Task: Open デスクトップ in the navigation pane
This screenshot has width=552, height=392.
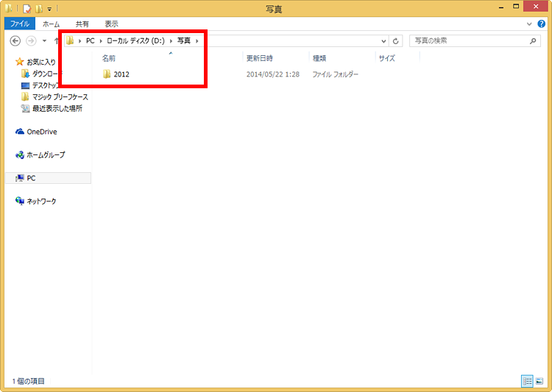Action: pyautogui.click(x=46, y=85)
